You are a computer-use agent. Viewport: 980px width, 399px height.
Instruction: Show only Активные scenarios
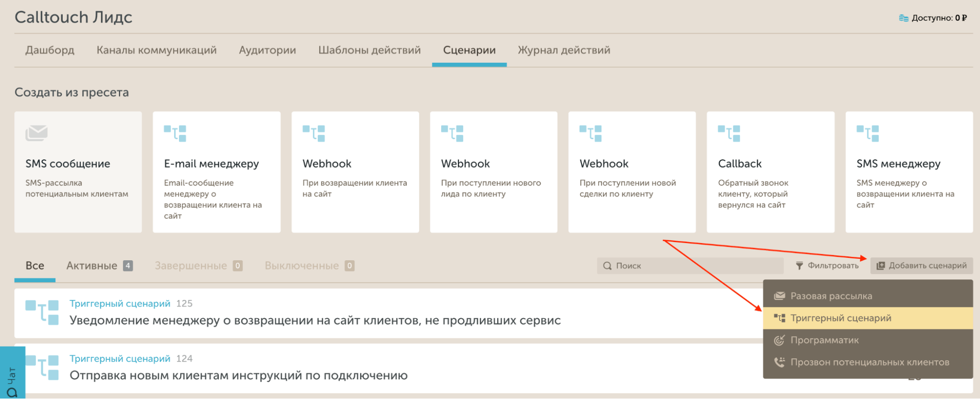(92, 266)
